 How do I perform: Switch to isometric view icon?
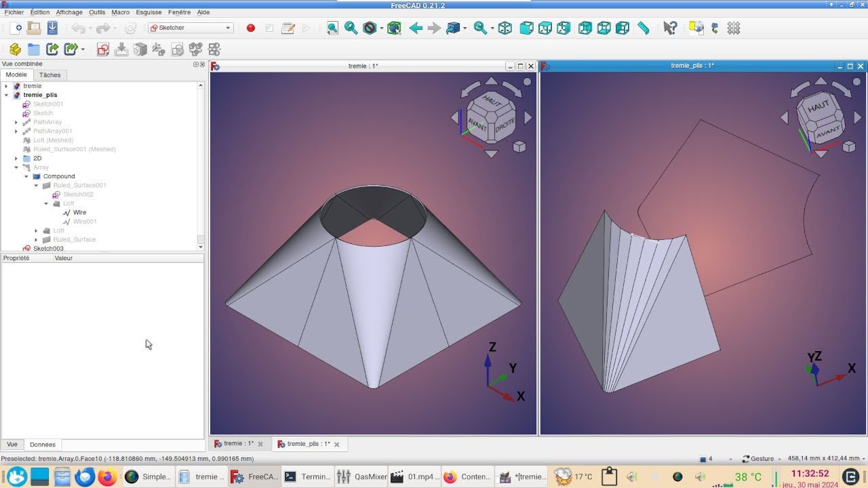click(x=505, y=28)
